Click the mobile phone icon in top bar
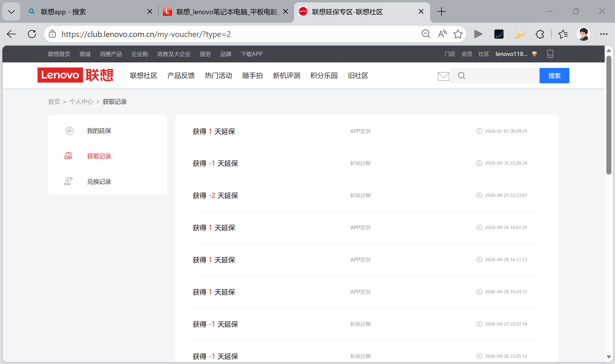This screenshot has width=615, height=364. click(x=550, y=54)
